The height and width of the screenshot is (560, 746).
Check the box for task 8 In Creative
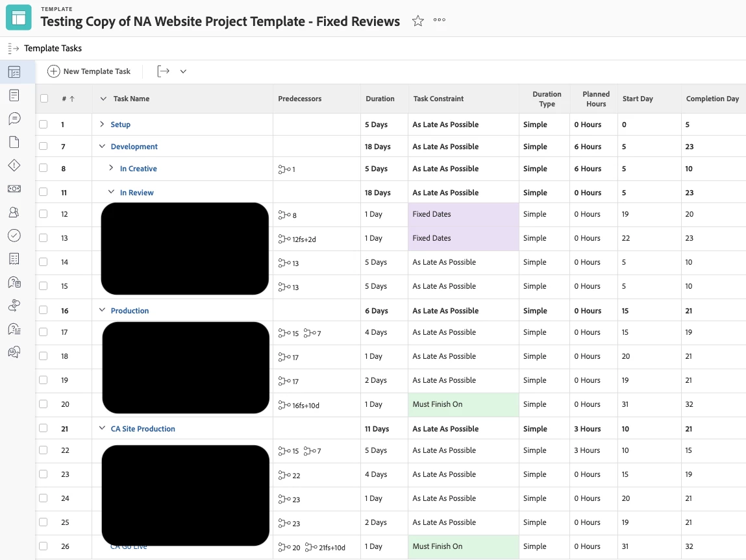coord(44,168)
